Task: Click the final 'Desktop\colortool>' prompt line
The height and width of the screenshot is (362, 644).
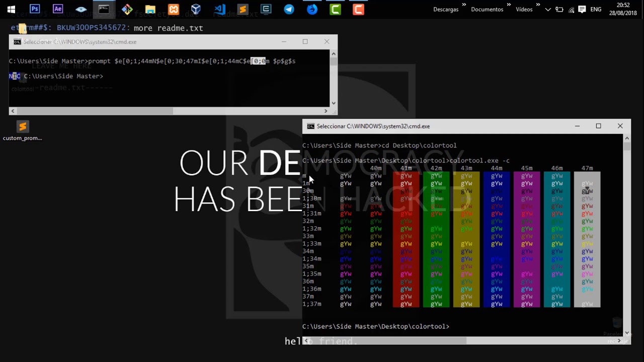Action: 376,326
